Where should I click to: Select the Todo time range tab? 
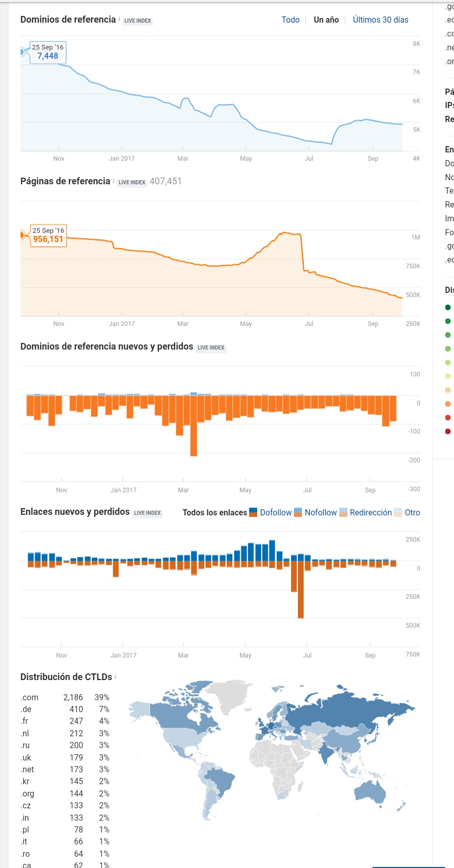[291, 20]
